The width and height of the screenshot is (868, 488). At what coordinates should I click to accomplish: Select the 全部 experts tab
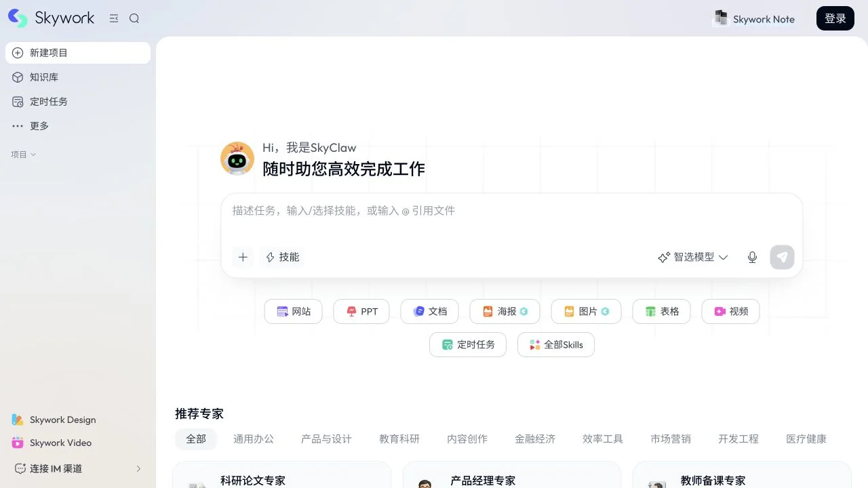(x=196, y=439)
